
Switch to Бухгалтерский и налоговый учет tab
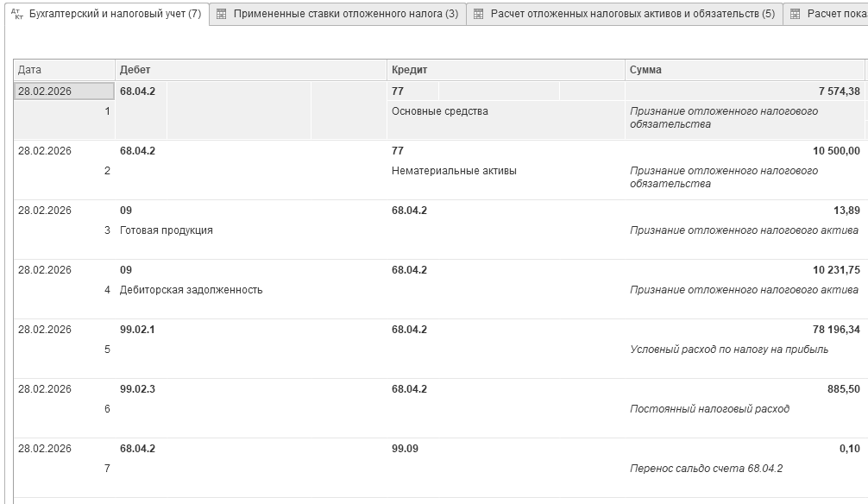coord(115,14)
